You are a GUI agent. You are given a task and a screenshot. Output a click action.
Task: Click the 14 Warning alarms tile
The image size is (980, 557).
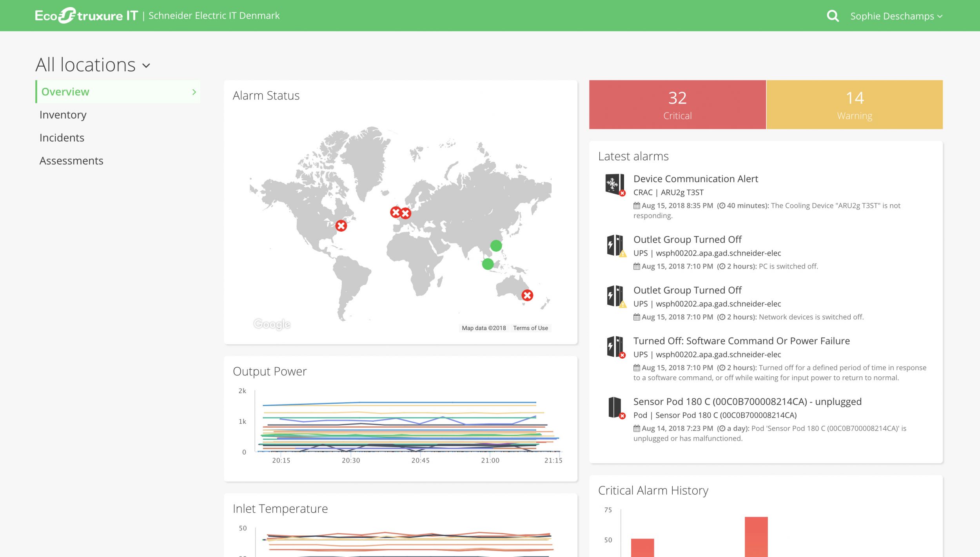pyautogui.click(x=855, y=105)
